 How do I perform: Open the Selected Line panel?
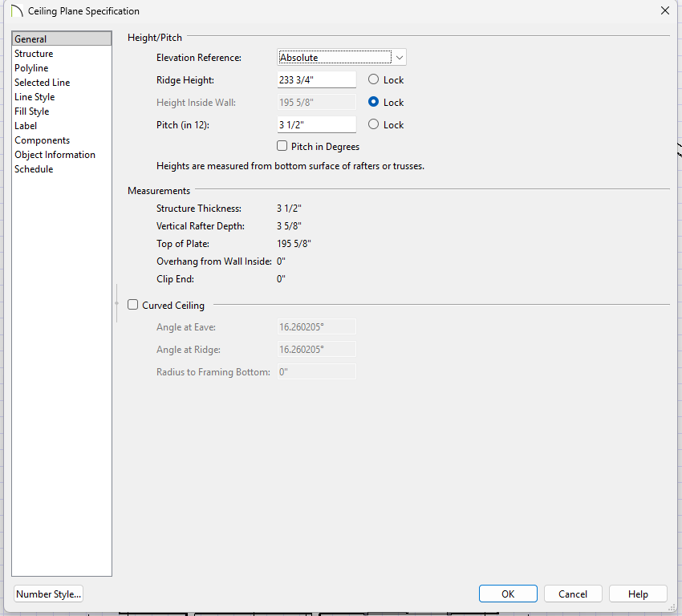click(x=43, y=82)
